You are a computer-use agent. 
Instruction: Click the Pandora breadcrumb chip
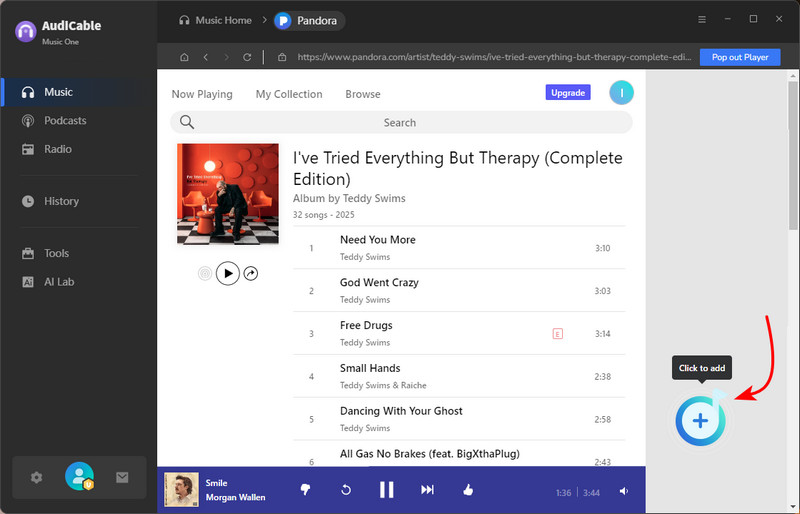tap(309, 21)
